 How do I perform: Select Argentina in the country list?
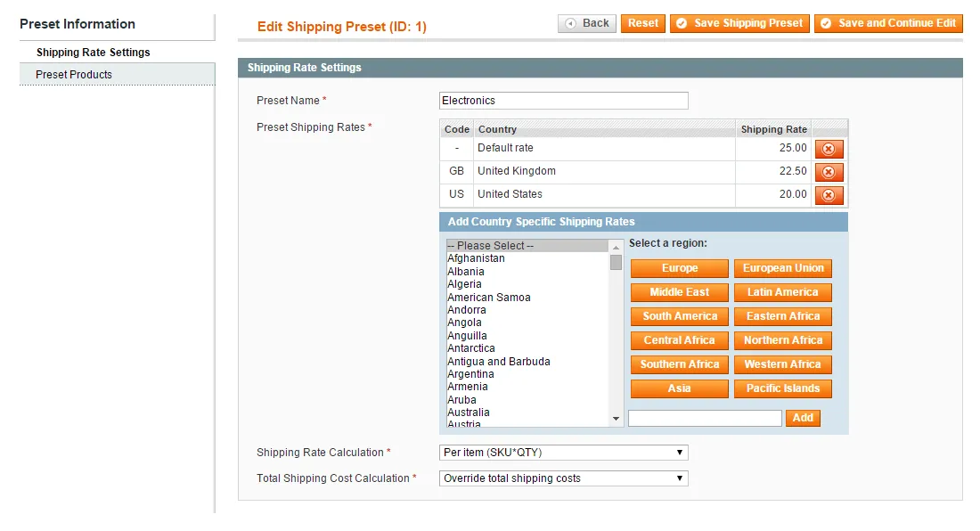point(527,373)
